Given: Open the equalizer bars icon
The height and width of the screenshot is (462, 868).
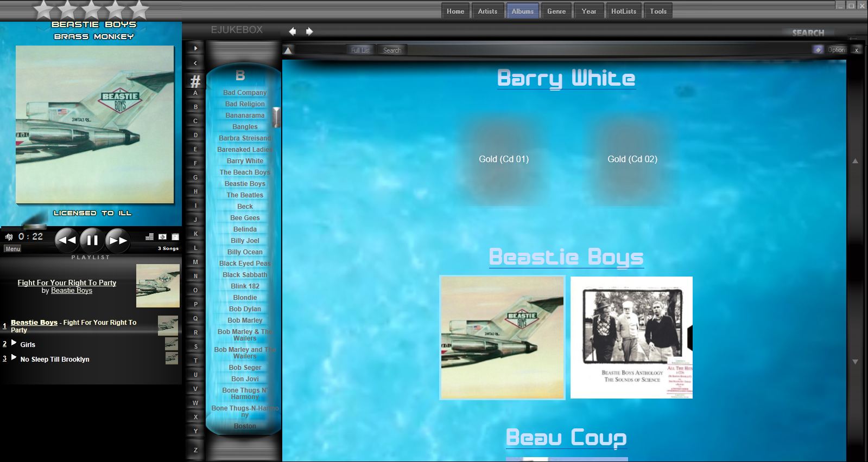Looking at the screenshot, I should click(x=150, y=237).
